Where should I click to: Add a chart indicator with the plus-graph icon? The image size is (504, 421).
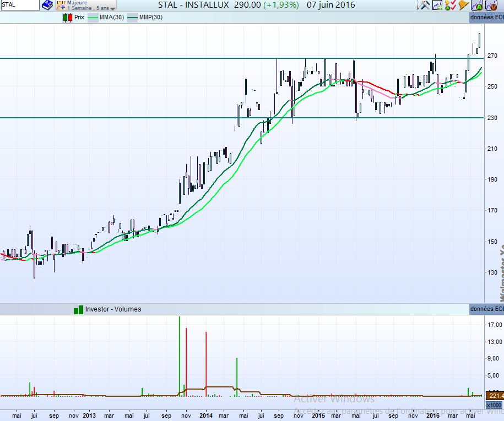pos(437,5)
